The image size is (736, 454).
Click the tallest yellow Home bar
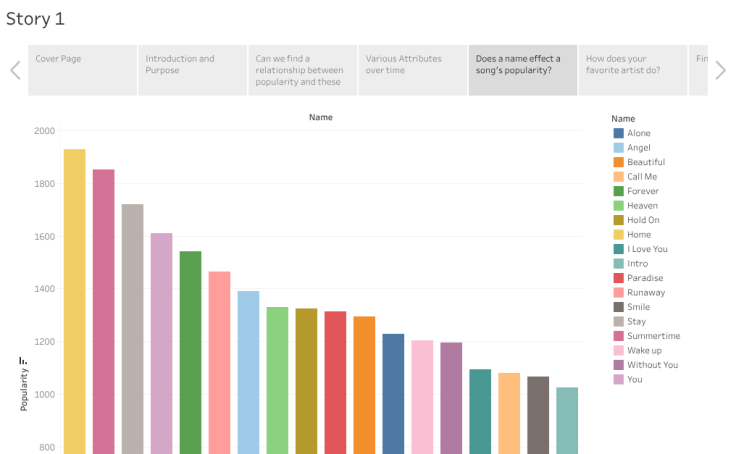[75, 300]
